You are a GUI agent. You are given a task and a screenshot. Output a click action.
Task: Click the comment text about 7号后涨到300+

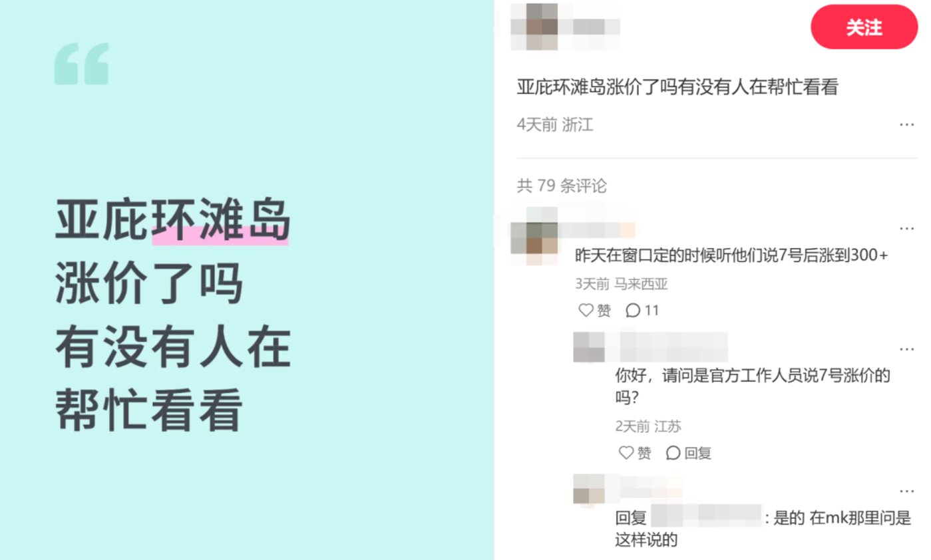tap(731, 256)
